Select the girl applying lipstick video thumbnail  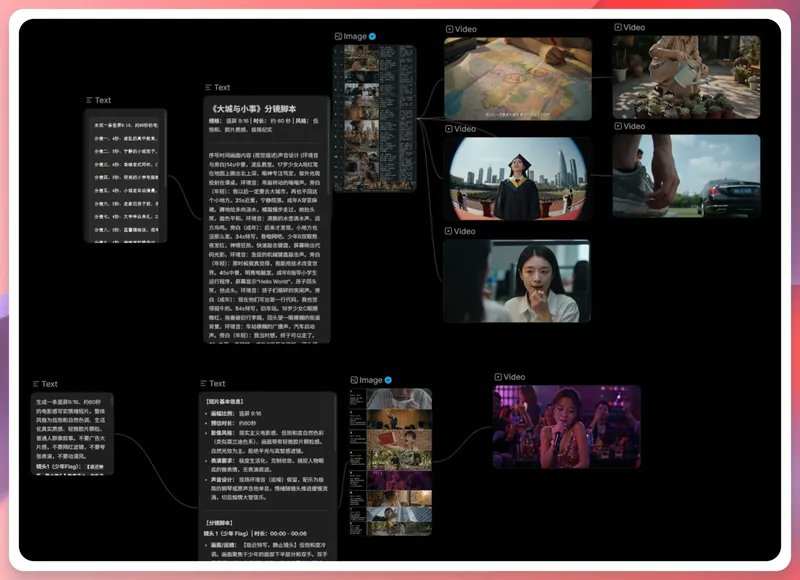[x=517, y=281]
